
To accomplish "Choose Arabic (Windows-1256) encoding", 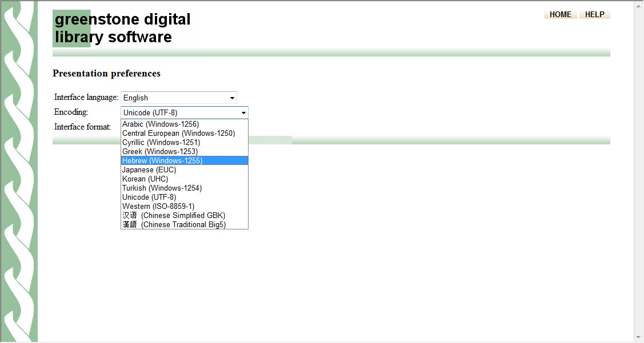I will [x=185, y=124].
